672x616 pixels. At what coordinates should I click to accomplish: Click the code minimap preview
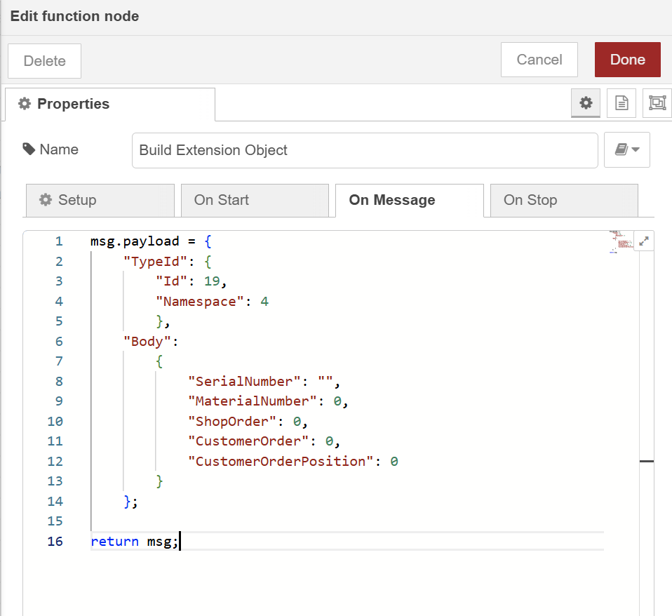620,241
